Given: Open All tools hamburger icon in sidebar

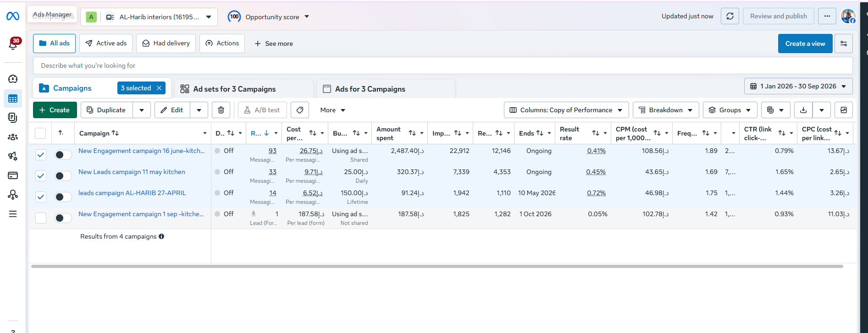Looking at the screenshot, I should [13, 214].
